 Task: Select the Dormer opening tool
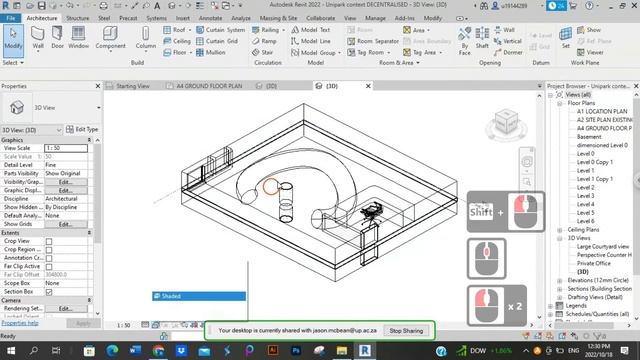(x=508, y=53)
